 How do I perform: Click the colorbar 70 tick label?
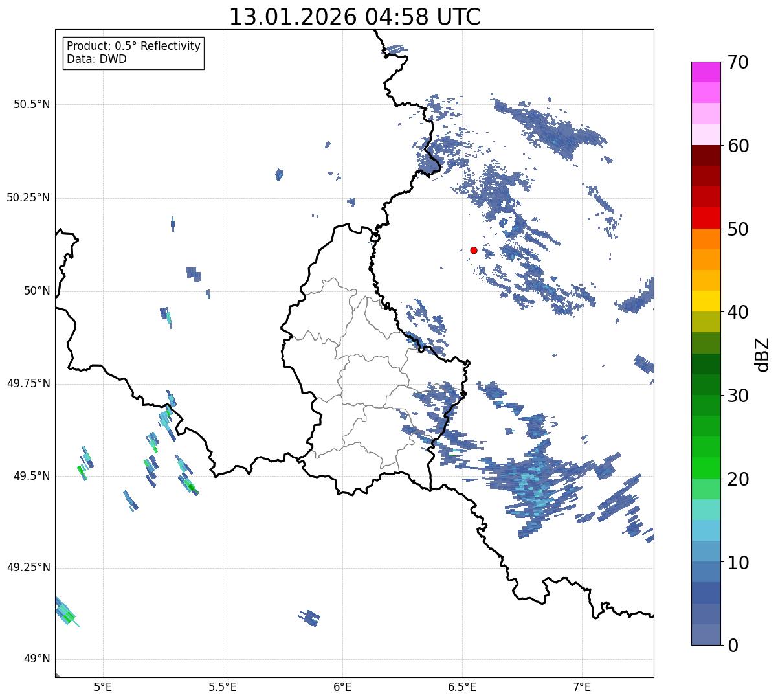coord(738,62)
